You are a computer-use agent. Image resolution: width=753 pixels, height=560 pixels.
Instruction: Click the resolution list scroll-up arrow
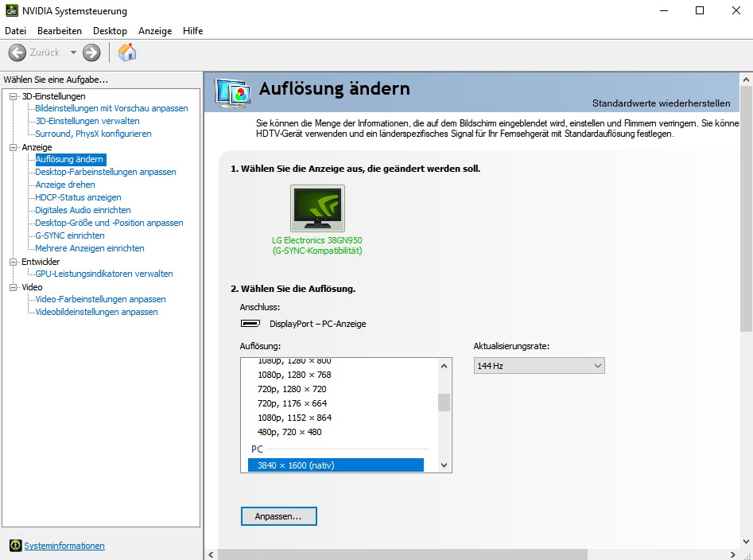(x=444, y=366)
